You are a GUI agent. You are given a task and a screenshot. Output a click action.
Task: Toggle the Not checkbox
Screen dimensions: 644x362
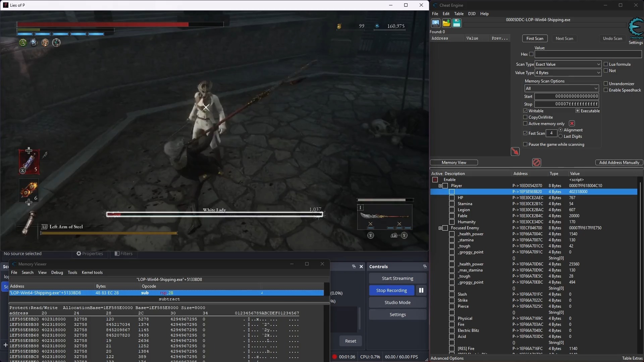pyautogui.click(x=606, y=70)
